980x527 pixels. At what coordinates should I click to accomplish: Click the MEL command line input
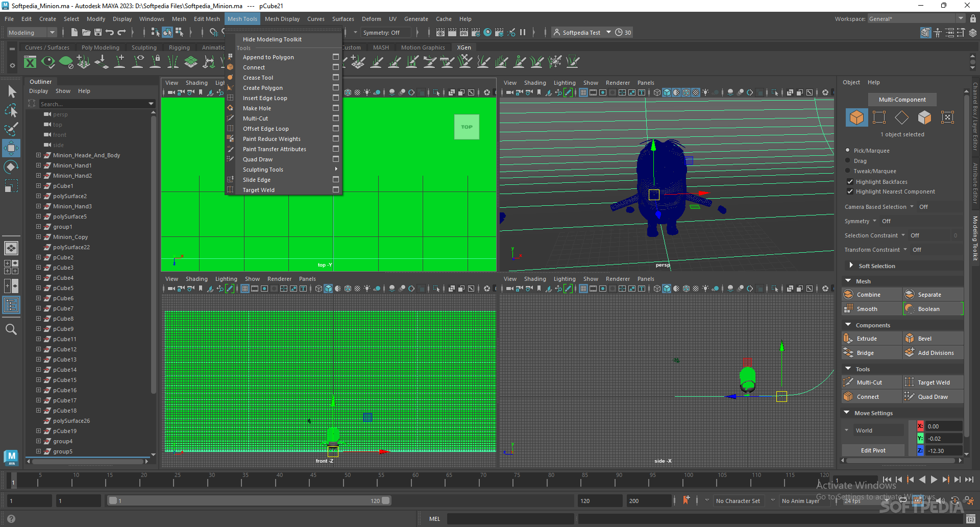tap(510, 519)
